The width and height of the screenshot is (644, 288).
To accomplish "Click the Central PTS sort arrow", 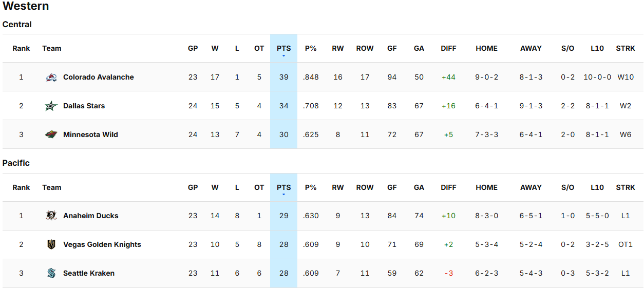I will pos(283,55).
